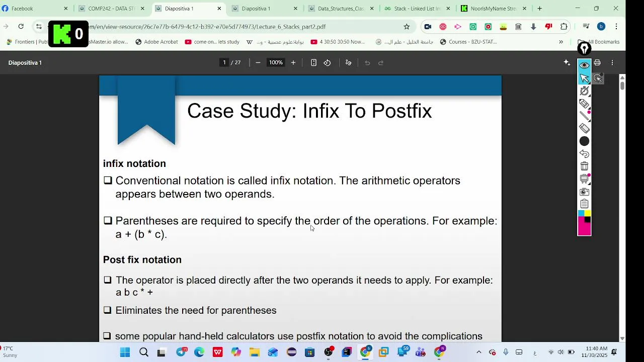Open the Windows Start menu

[x=125, y=352]
